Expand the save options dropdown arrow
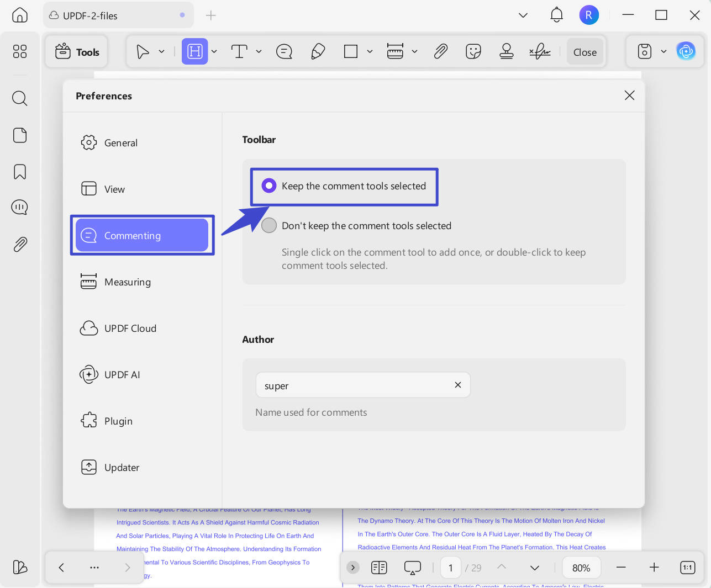The height and width of the screenshot is (588, 711). 663,51
